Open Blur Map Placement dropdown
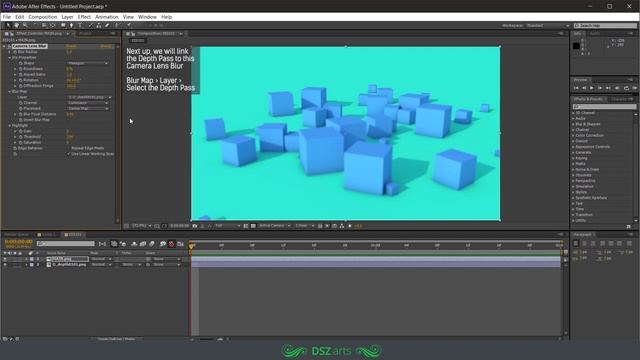640x360 pixels. [x=88, y=109]
